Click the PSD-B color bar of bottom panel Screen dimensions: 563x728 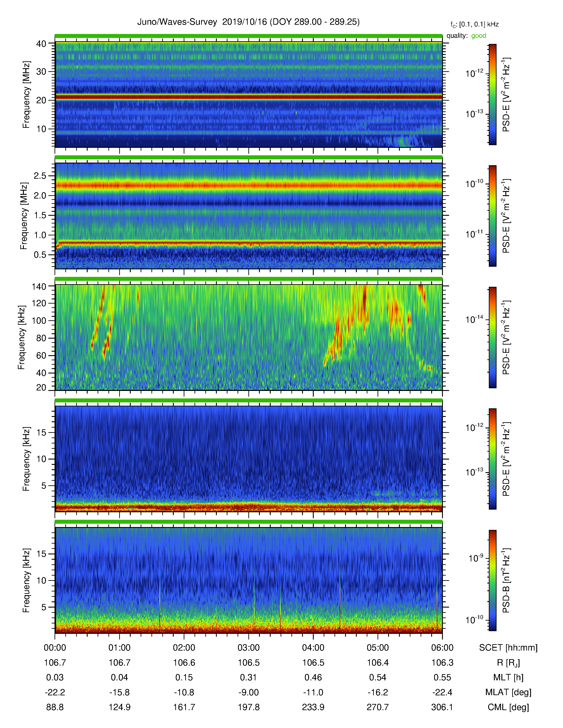(492, 580)
